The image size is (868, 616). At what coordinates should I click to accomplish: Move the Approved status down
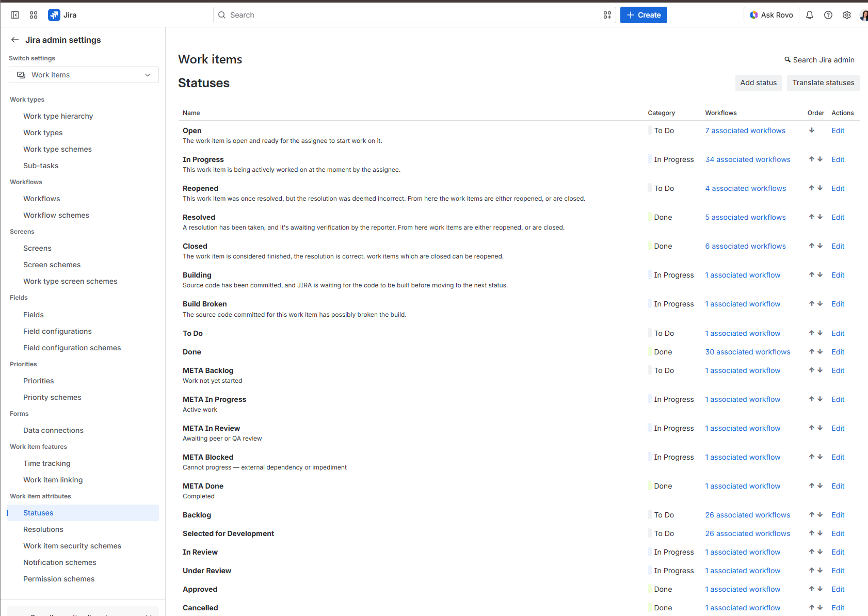coord(820,589)
